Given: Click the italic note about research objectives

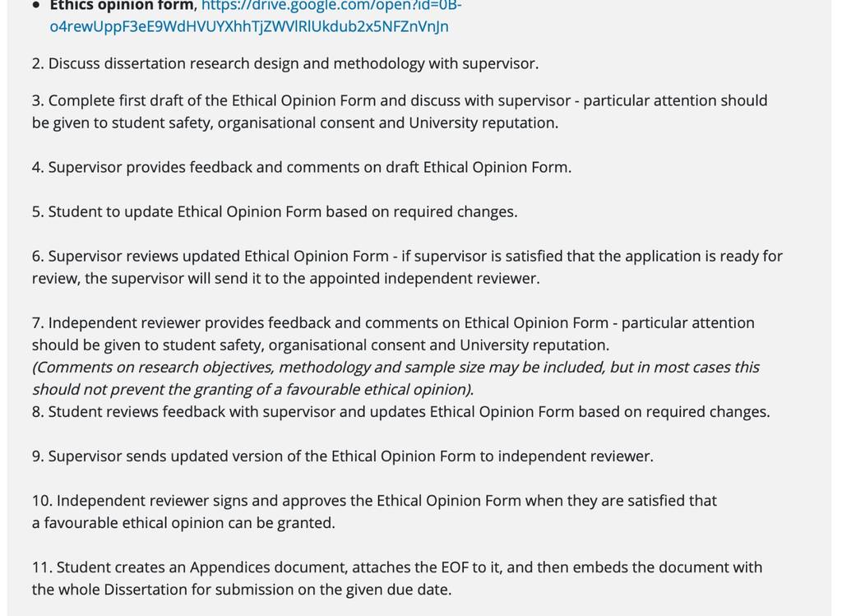Looking at the screenshot, I should pos(396,378).
